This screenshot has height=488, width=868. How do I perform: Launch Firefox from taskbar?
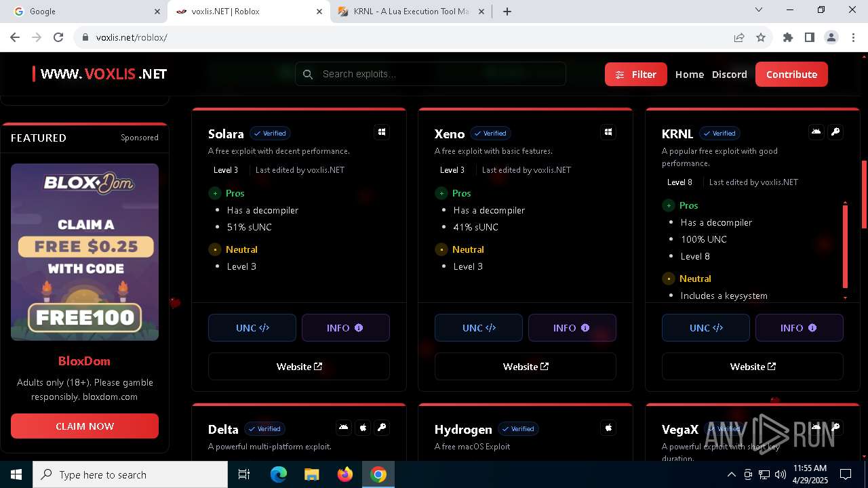click(x=345, y=474)
